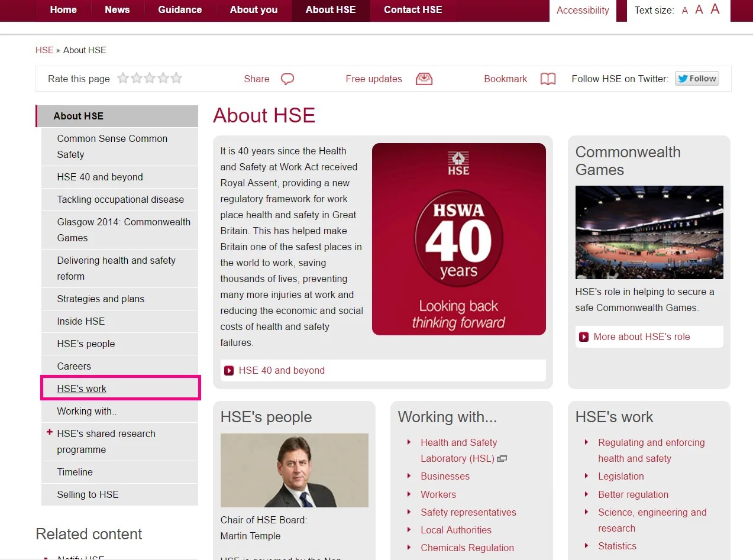This screenshot has height=560, width=753.
Task: Select the News navigation item
Action: pos(117,9)
